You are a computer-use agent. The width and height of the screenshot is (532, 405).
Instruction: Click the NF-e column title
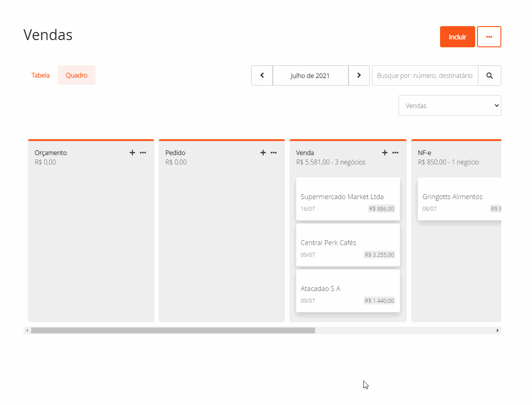(424, 153)
